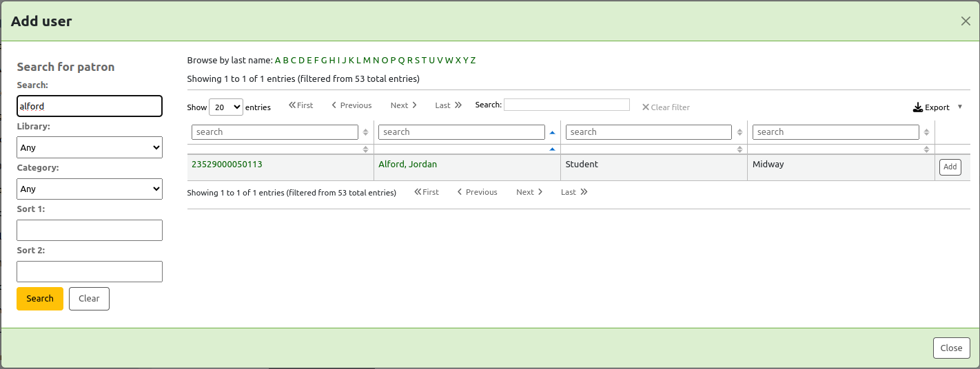Close the Add user dialog with X icon

coord(966,21)
